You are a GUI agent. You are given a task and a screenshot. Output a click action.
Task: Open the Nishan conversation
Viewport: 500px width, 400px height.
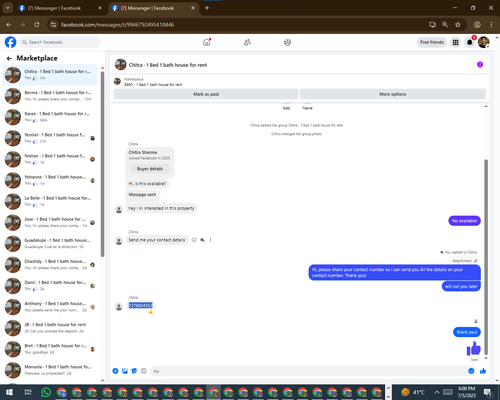tap(50, 159)
